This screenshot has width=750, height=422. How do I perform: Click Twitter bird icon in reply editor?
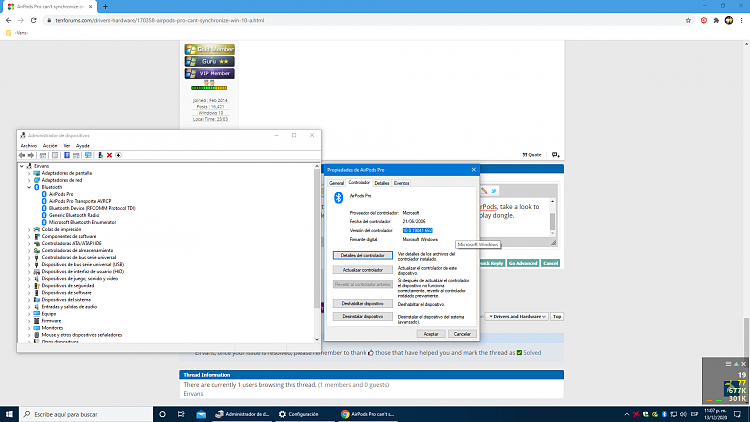coord(494,190)
